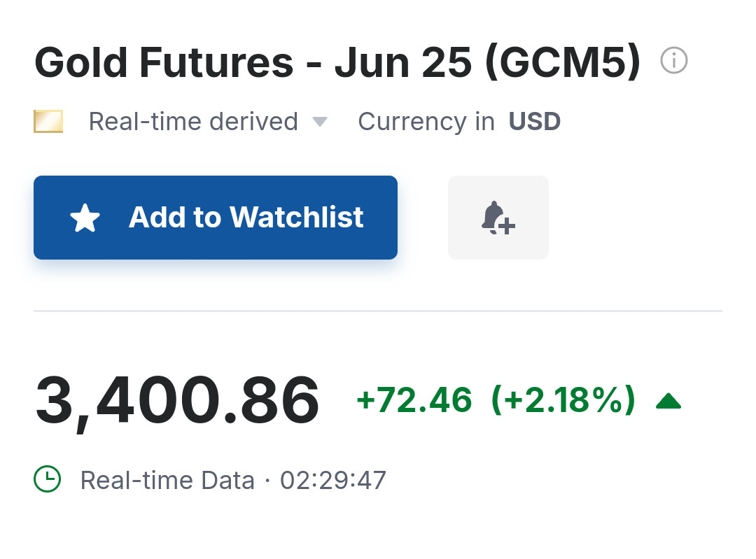756x559 pixels.
Task: Click the 3,400.86 price value
Action: 177,401
